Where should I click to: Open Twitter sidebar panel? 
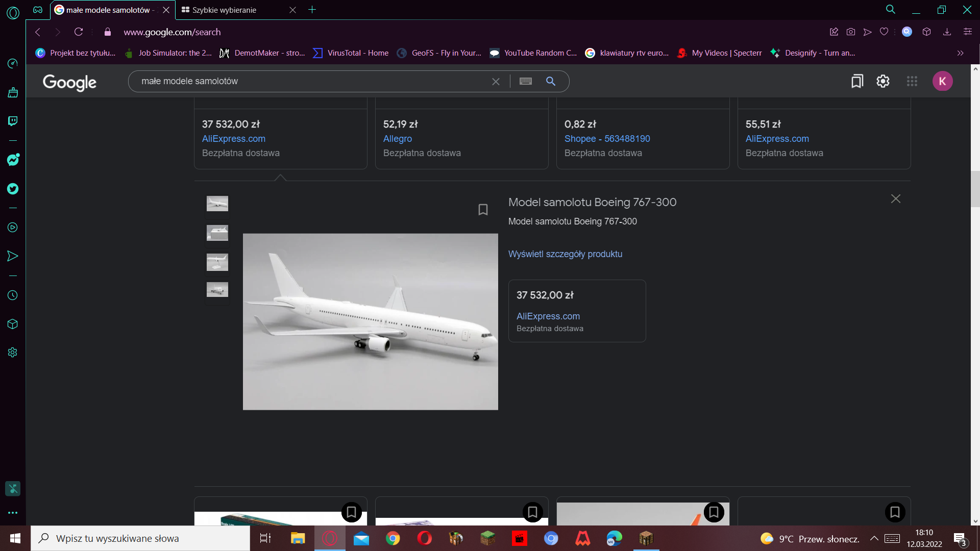[13, 189]
